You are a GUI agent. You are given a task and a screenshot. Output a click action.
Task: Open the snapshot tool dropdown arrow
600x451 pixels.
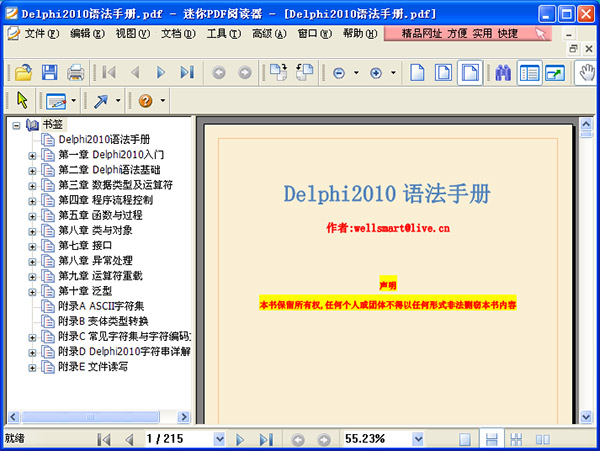(x=73, y=101)
